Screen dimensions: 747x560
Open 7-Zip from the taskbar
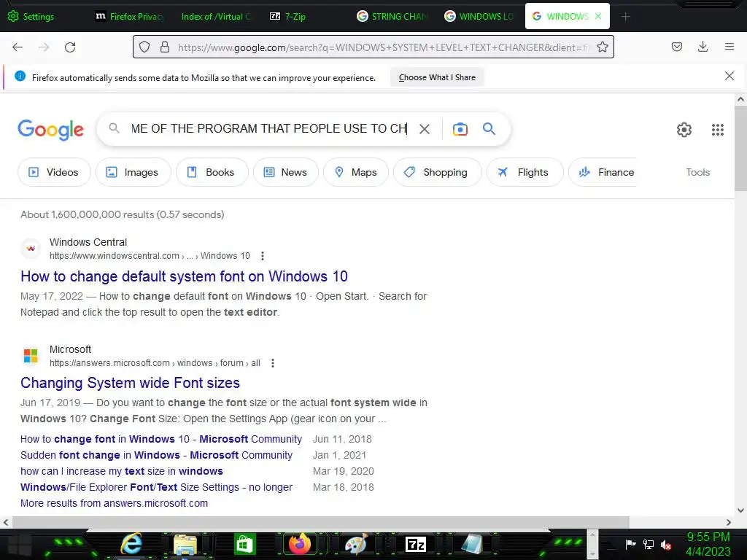[415, 544]
